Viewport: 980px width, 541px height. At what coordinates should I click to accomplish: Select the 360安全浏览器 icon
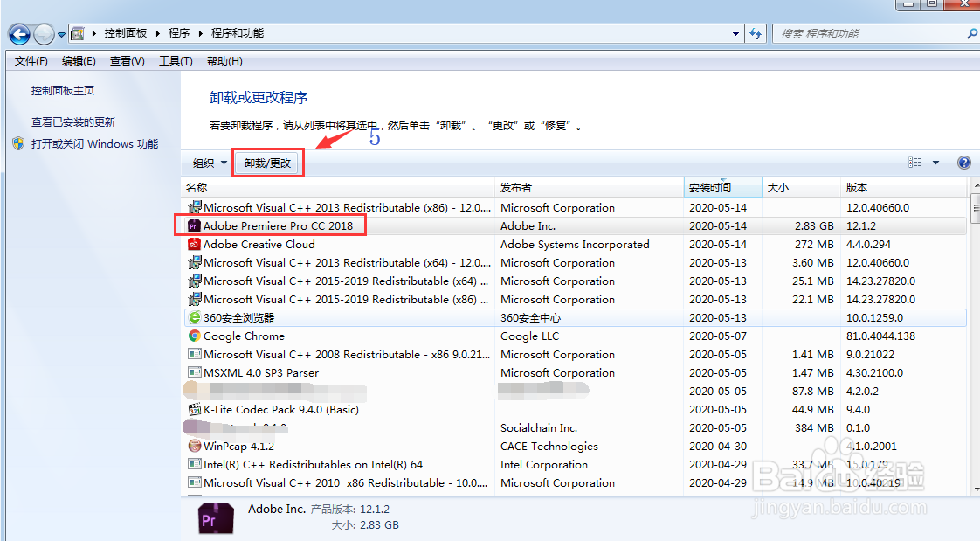click(x=195, y=318)
